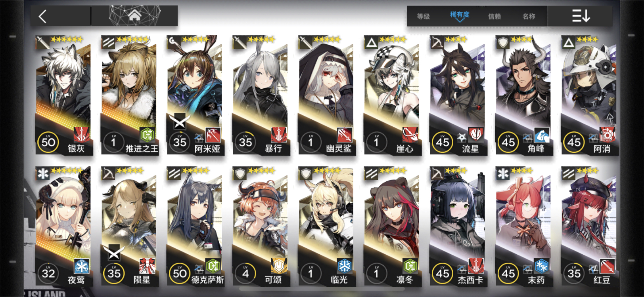Click the healer skill icon on 夜莺's card
The image size is (644, 297).
pos(81,266)
